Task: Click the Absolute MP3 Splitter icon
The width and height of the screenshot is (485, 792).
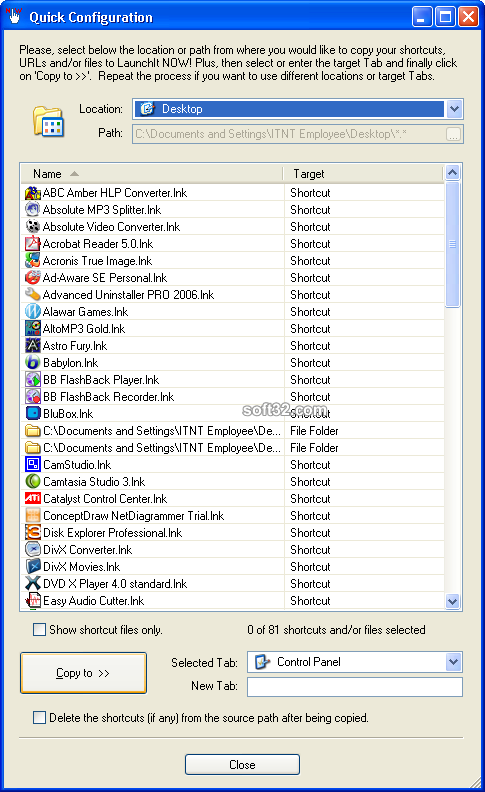Action: tap(33, 210)
